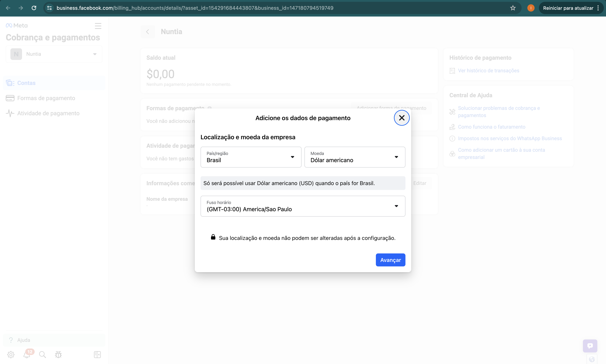Viewport: 606px width, 364px height.
Task: Open notifications bell with 12 badge
Action: click(x=27, y=354)
